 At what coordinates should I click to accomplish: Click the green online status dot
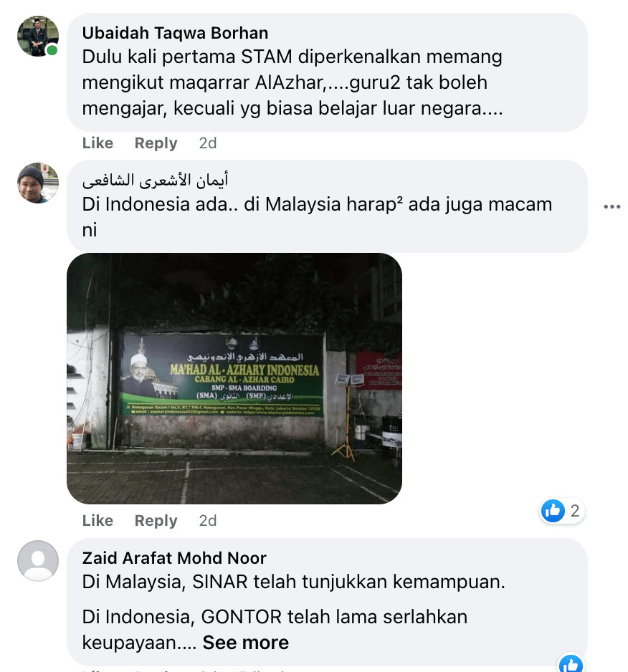52,51
